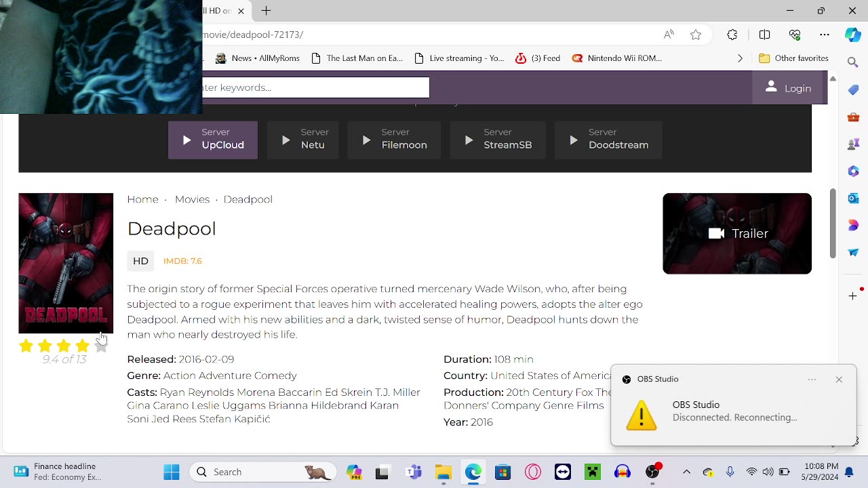Open Edge Settings and more menu
Screen dimensions: 868x488
(x=825, y=35)
